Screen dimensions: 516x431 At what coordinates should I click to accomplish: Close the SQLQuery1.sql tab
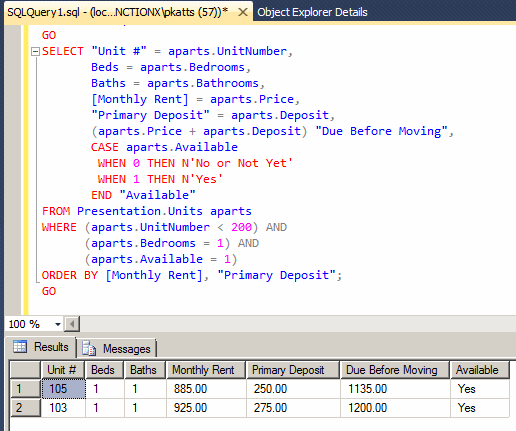tap(243, 12)
